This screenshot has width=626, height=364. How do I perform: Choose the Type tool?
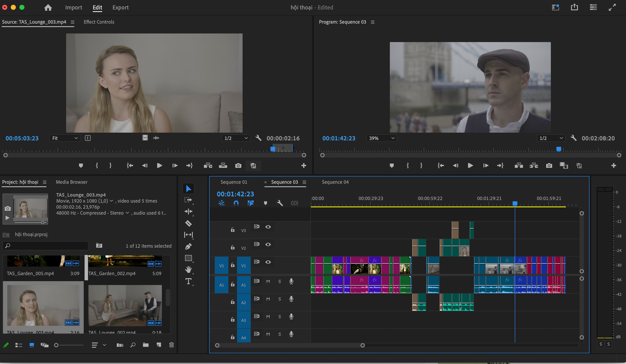[x=188, y=281]
